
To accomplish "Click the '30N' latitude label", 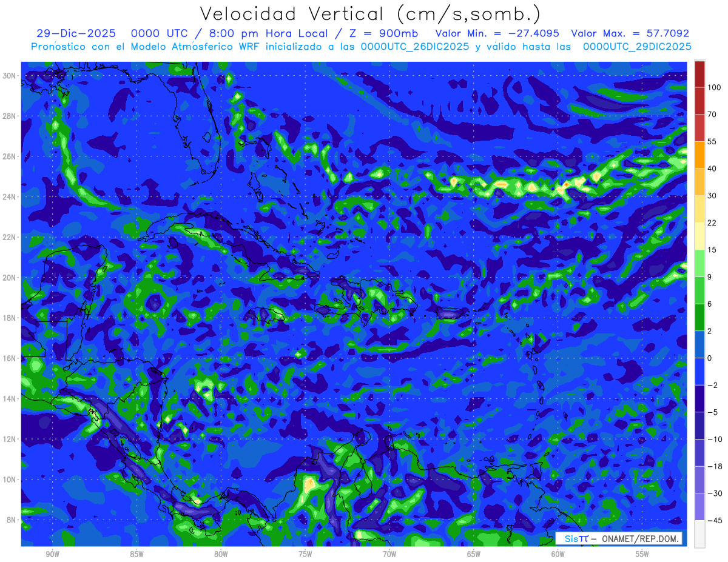I will (x=10, y=76).
